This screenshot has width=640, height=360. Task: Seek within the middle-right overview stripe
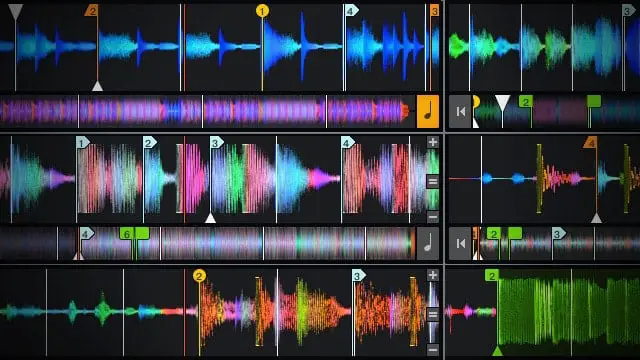click(x=556, y=244)
